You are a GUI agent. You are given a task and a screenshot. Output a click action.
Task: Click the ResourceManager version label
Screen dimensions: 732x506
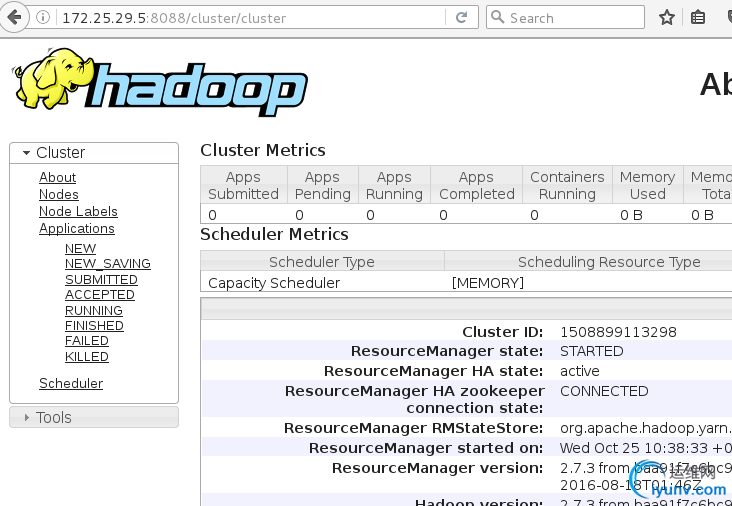coord(438,468)
